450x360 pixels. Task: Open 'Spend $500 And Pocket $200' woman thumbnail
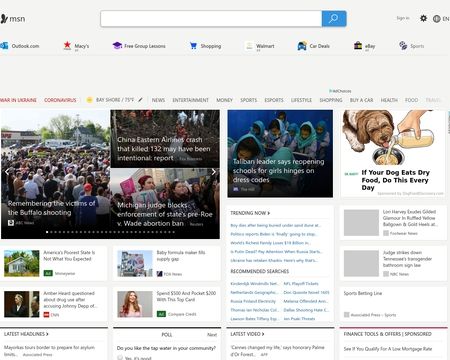[x=135, y=304]
